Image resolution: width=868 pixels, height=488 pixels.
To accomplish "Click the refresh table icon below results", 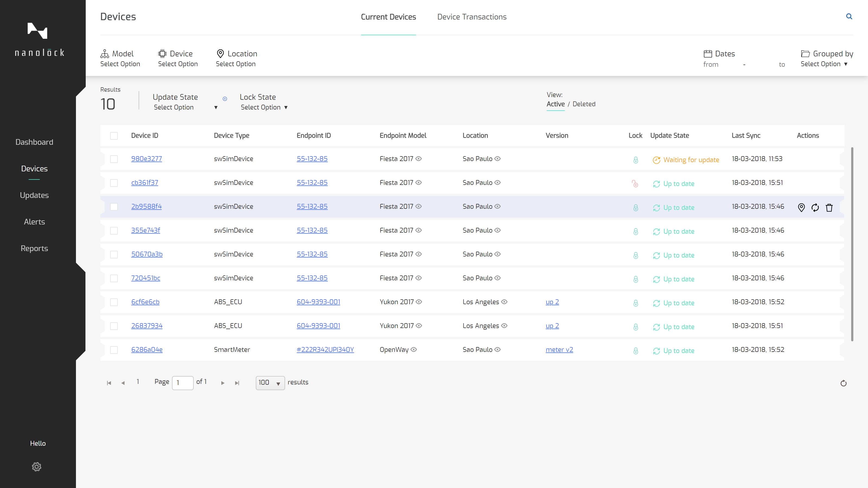I will tap(843, 383).
